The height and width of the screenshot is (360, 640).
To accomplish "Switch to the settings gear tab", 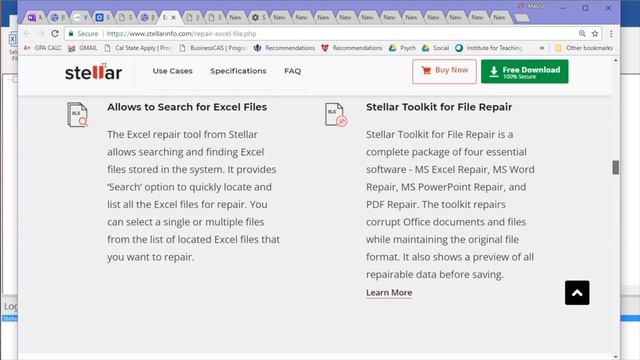I will click(258, 17).
